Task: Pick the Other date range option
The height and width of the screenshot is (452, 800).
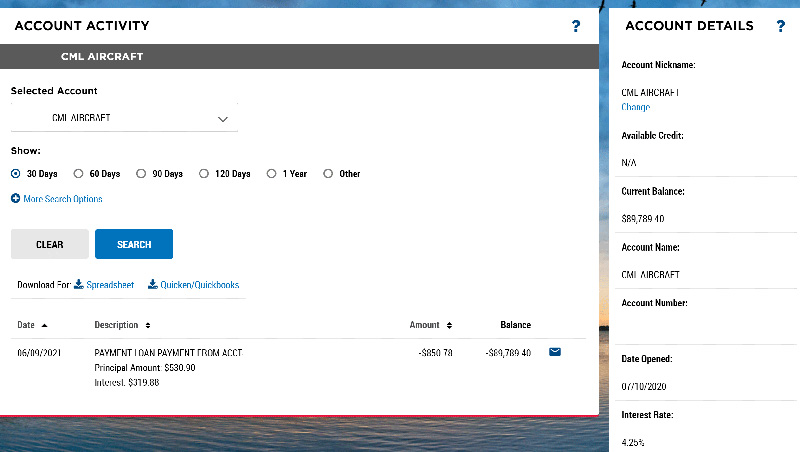Action: (328, 173)
